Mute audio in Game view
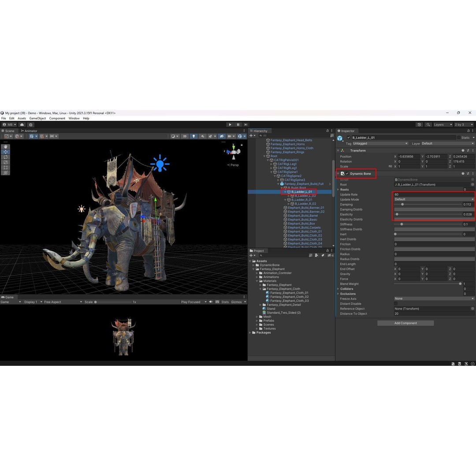Image resolution: width=476 pixels, height=476 pixels. [211, 302]
